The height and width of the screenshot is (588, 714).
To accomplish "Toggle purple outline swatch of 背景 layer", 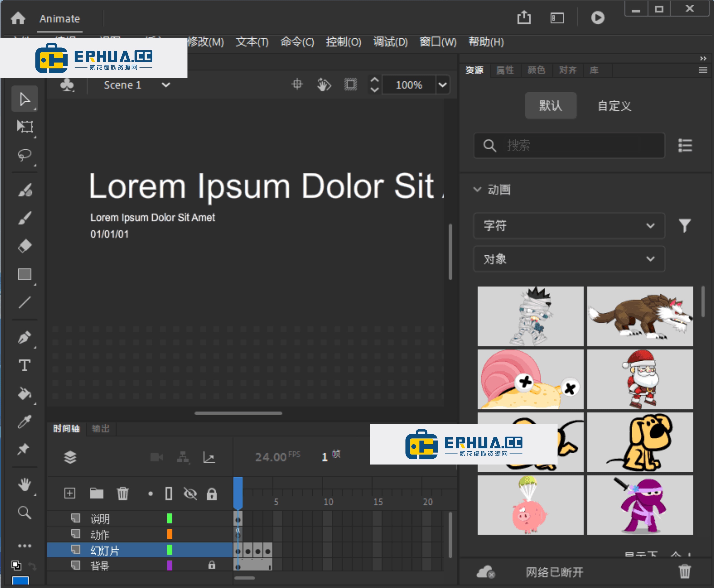I will click(x=170, y=565).
